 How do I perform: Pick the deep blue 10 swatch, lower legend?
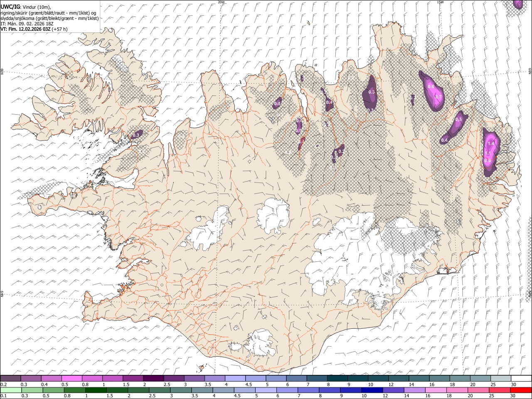pos(372,390)
